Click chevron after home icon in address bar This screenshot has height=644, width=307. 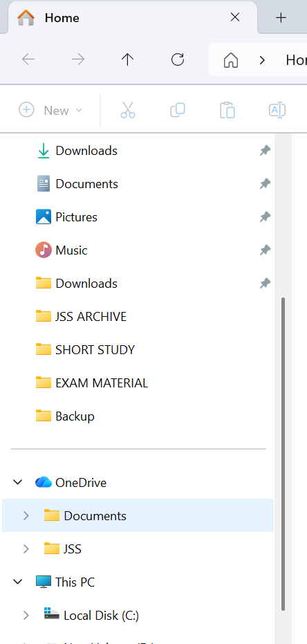[262, 60]
